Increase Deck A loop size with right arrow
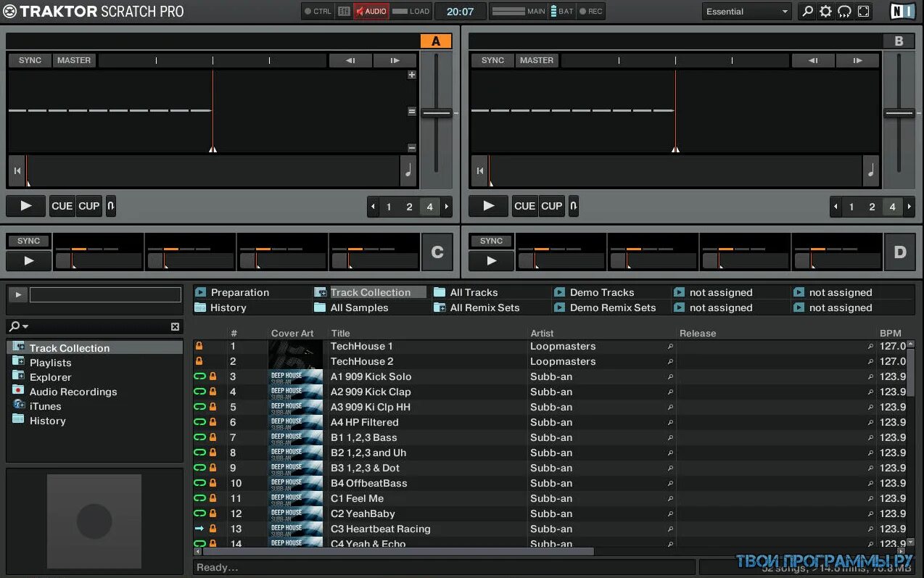924x578 pixels. tap(447, 207)
